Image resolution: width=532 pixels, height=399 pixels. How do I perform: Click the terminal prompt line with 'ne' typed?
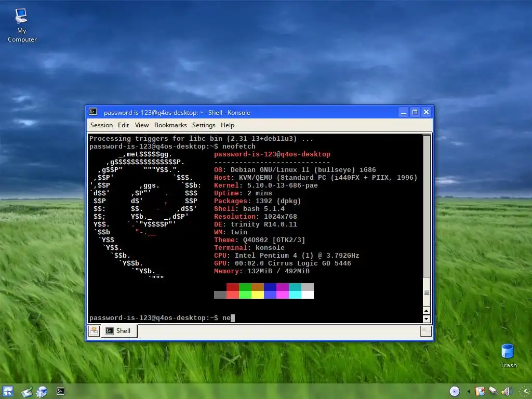pyautogui.click(x=162, y=318)
